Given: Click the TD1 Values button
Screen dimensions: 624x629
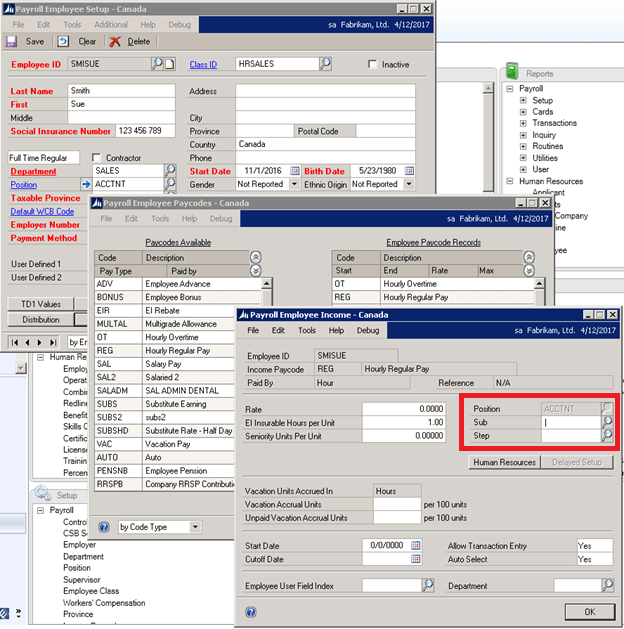Looking at the screenshot, I should pos(41,304).
